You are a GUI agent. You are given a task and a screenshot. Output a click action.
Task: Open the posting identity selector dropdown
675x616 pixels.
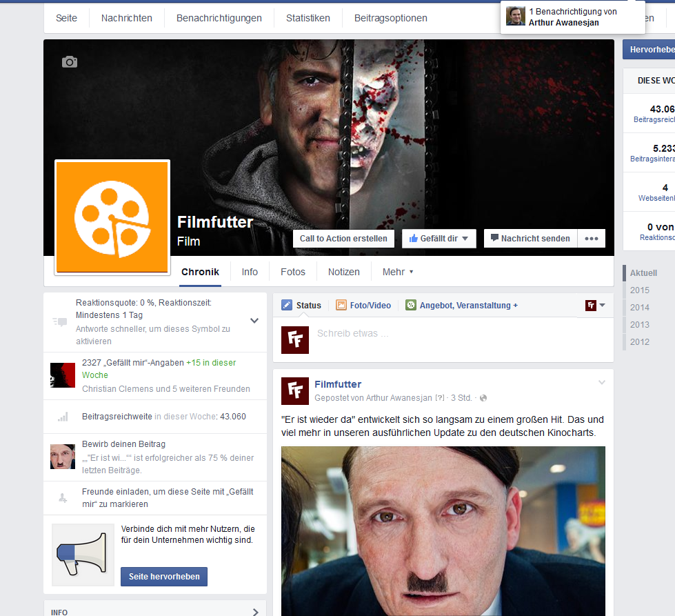[595, 306]
